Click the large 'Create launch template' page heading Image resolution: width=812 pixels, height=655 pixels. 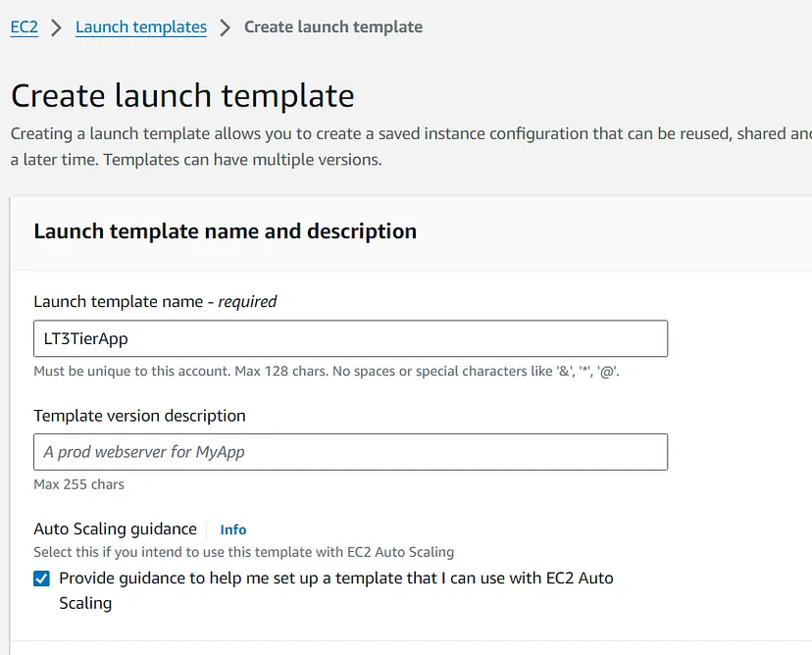coord(182,96)
